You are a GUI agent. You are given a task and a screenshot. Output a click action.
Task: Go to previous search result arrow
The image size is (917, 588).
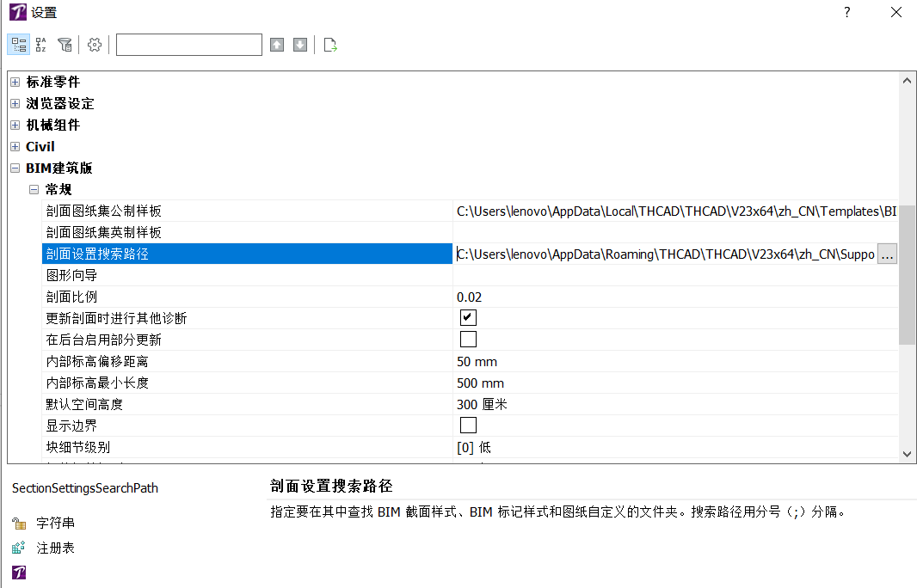tap(277, 45)
